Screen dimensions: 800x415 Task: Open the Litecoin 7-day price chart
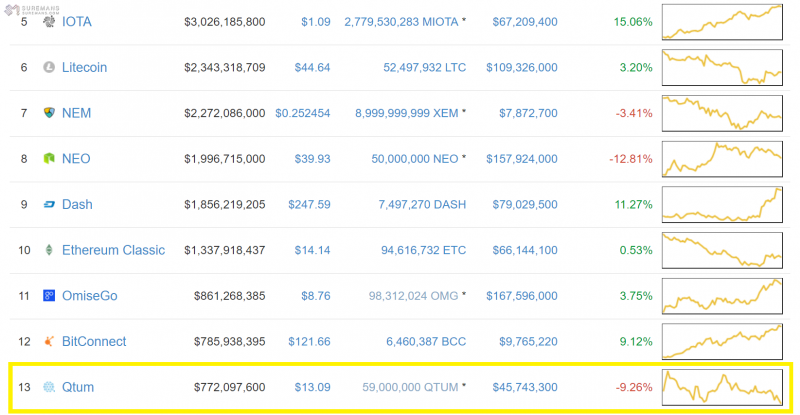click(722, 67)
